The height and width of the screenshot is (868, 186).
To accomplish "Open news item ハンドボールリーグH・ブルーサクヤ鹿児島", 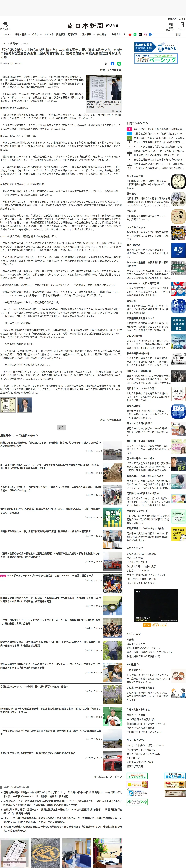I will pos(50,575).
